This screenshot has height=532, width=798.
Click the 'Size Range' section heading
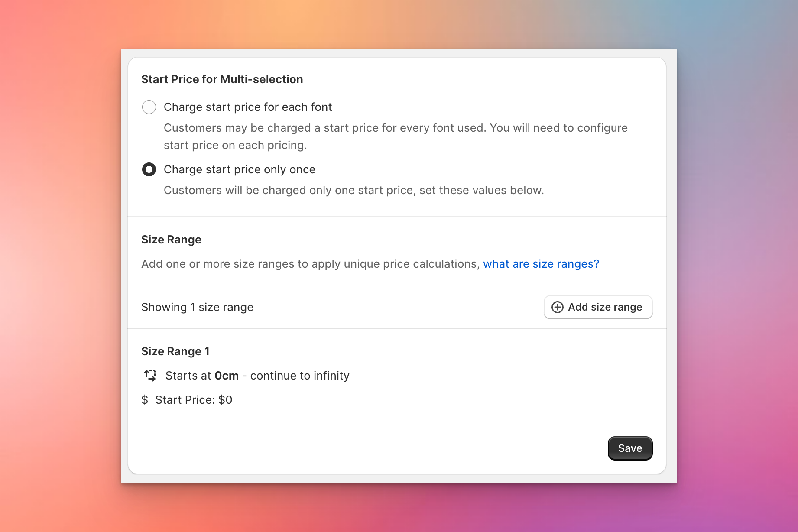click(x=171, y=240)
